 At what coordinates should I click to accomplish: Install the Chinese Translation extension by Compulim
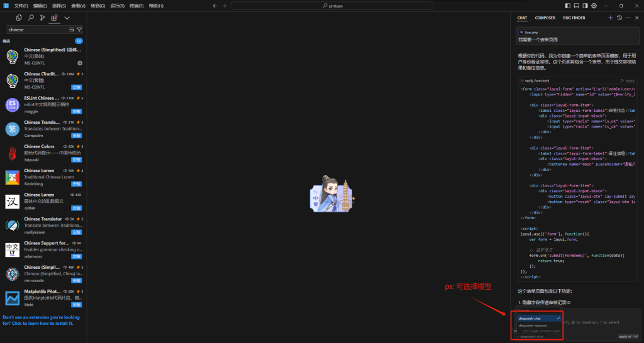click(76, 136)
